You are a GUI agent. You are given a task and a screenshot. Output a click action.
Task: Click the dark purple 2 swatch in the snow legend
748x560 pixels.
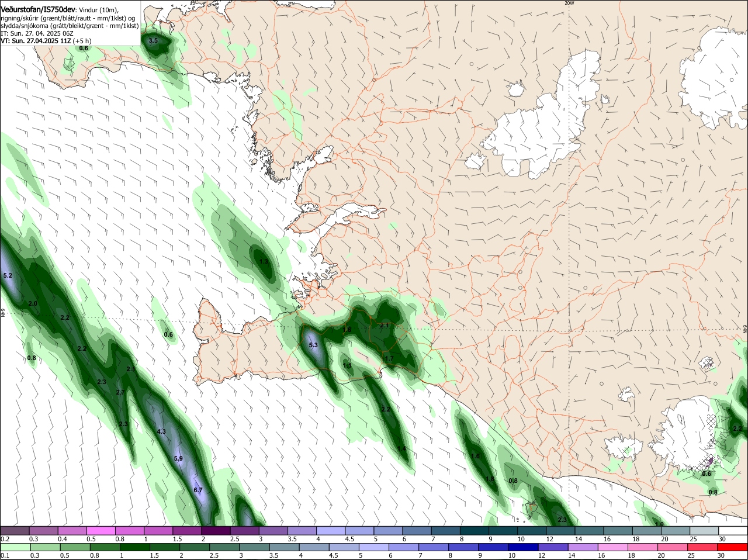[216, 531]
